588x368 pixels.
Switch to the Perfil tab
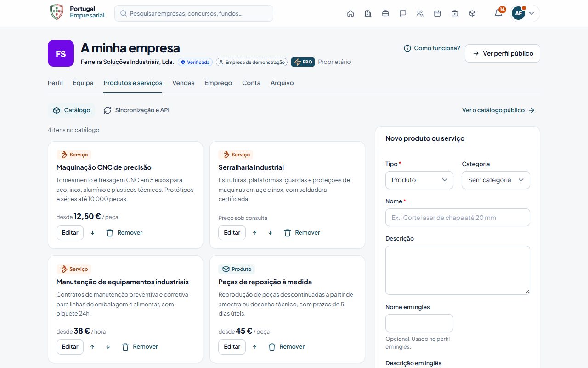pyautogui.click(x=55, y=83)
